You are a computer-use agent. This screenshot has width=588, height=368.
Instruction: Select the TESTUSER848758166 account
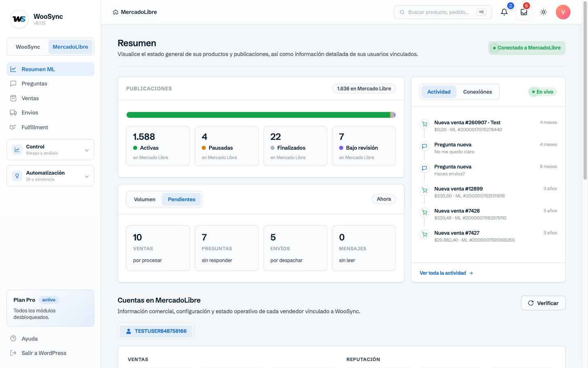tap(156, 331)
